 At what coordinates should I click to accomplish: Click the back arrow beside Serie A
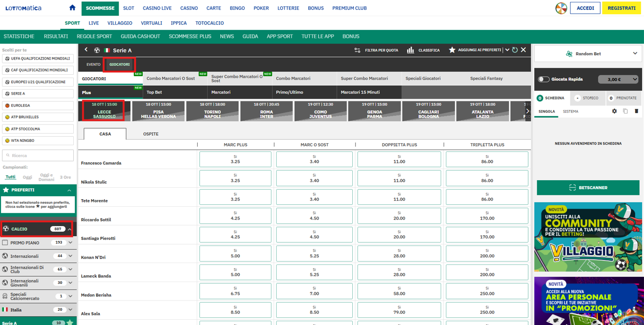[x=86, y=50]
